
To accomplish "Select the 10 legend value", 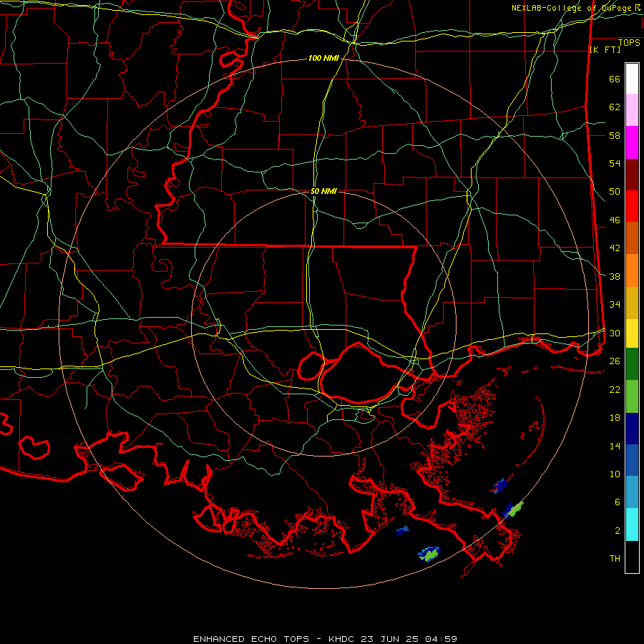I will (x=615, y=474).
